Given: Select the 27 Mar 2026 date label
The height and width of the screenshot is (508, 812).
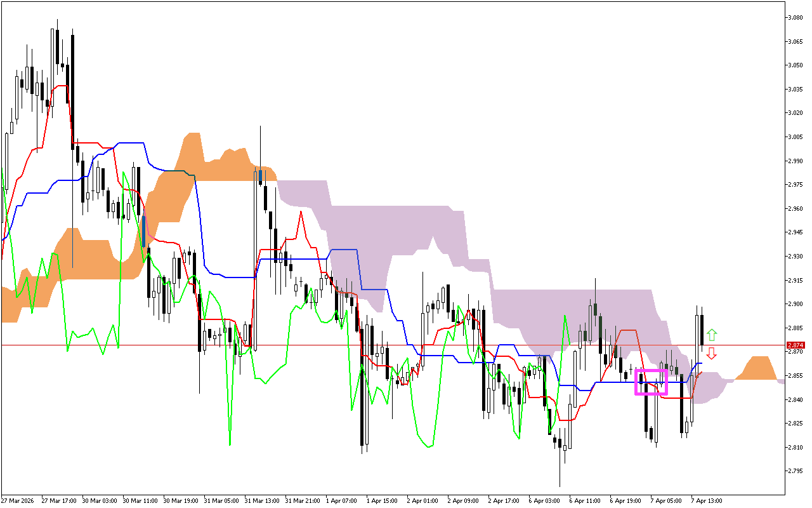Looking at the screenshot, I should pos(19,500).
